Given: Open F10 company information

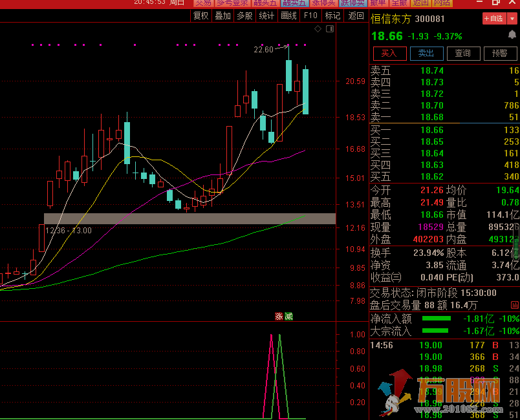Looking at the screenshot, I should [310, 16].
